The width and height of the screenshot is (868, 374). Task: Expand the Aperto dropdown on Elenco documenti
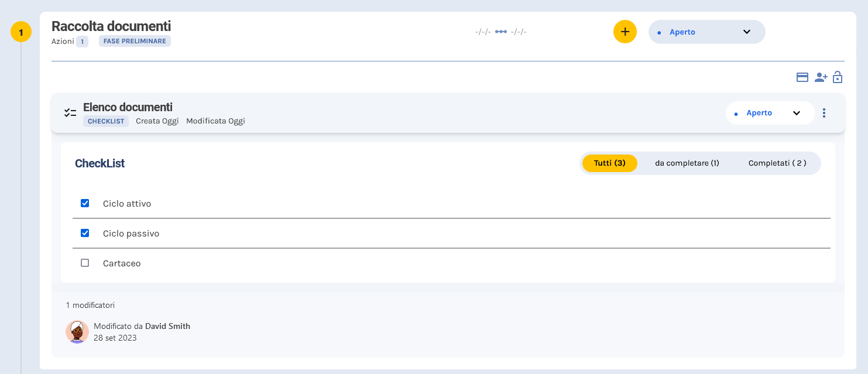point(770,112)
